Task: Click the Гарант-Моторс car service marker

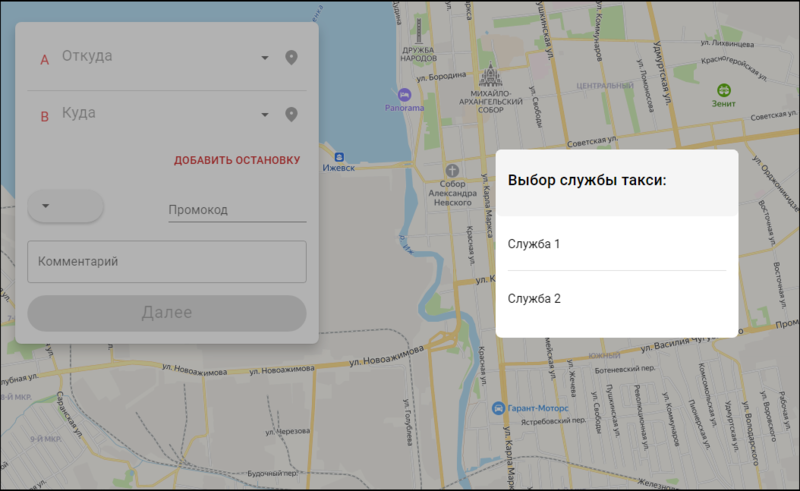Action: 498,408
